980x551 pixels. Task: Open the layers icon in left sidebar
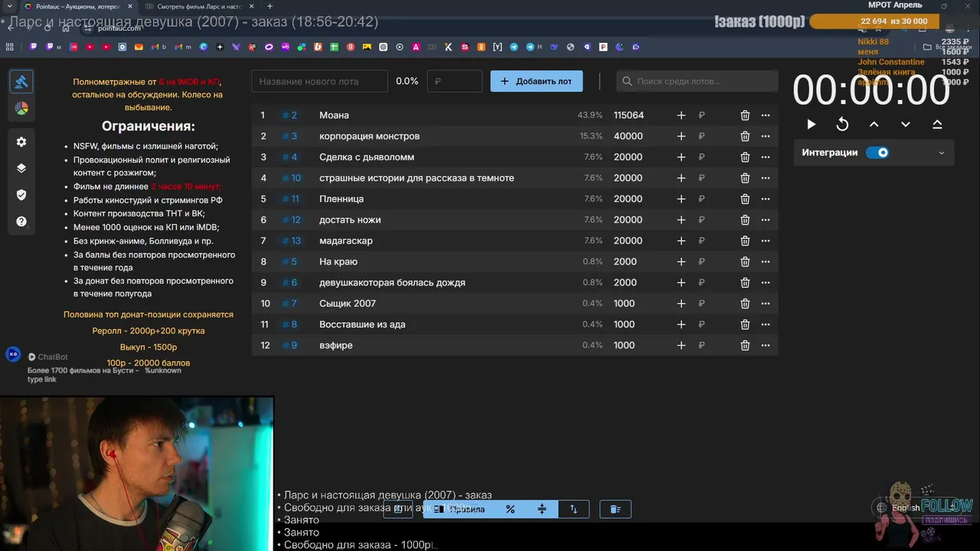[x=21, y=168]
